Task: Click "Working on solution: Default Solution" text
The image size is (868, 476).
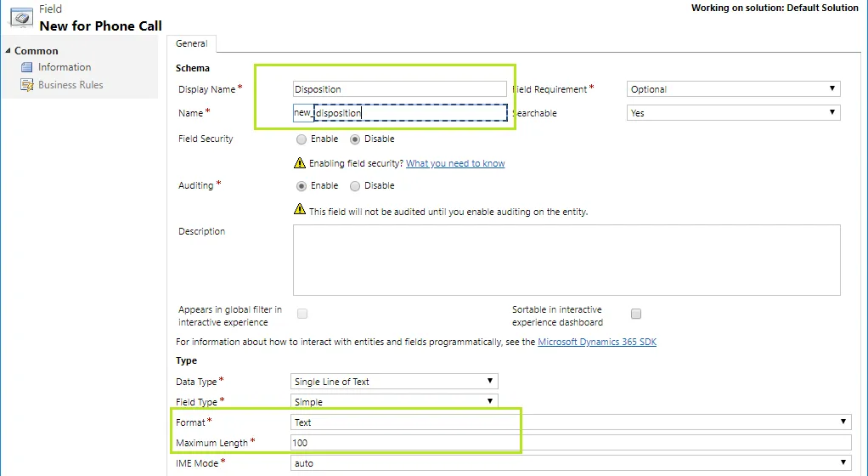Action: 775,8
